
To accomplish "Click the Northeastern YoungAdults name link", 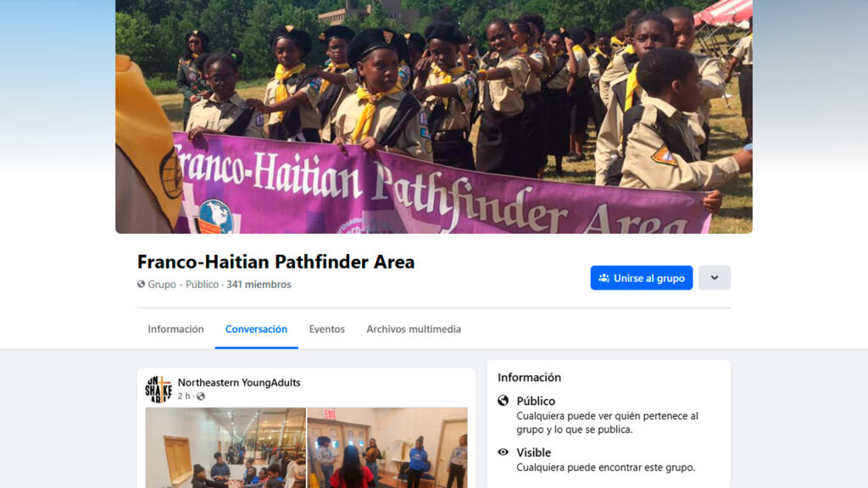I will [239, 382].
